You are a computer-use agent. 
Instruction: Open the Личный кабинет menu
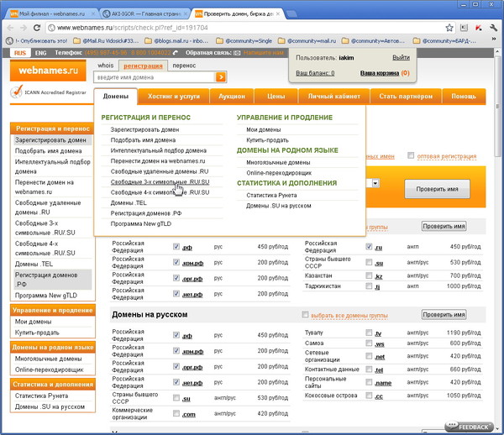point(334,97)
